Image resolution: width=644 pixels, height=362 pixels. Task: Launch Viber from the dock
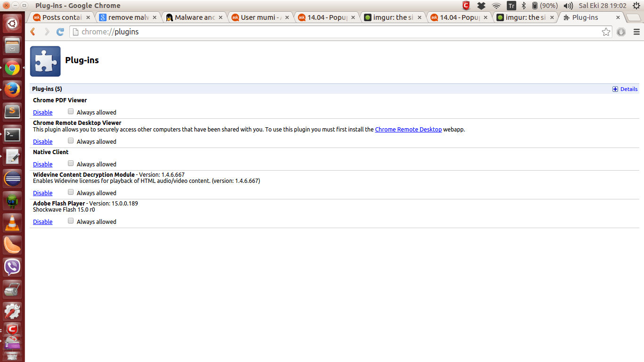[12, 267]
